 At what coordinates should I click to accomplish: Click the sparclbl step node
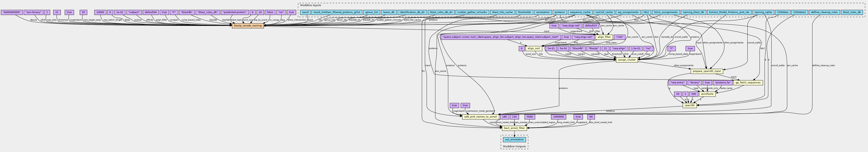pyautogui.click(x=689, y=105)
